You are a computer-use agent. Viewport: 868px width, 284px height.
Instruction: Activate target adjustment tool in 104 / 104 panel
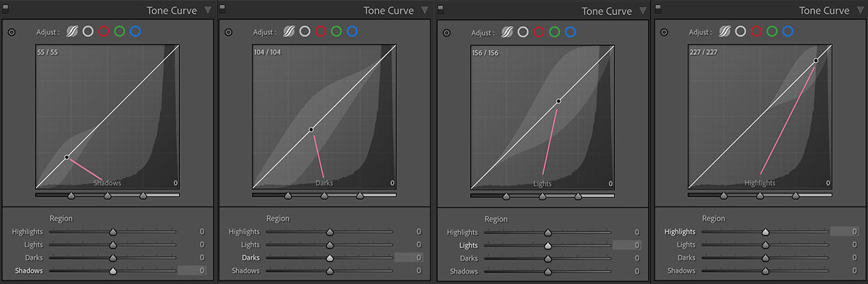229,32
